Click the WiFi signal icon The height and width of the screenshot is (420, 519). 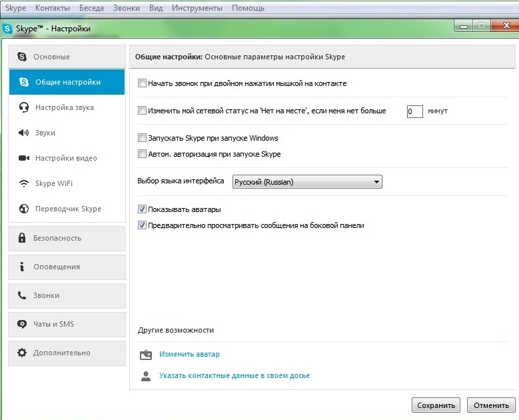(x=24, y=183)
